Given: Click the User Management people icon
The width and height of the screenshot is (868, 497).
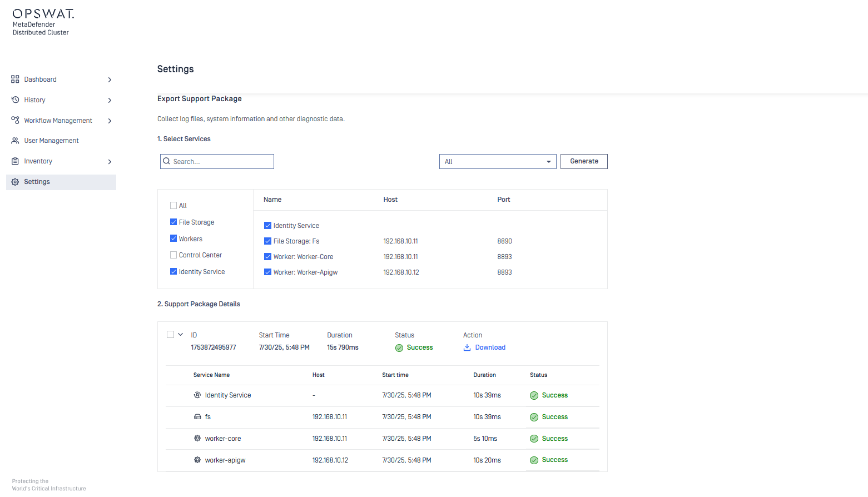Looking at the screenshot, I should click(x=15, y=141).
